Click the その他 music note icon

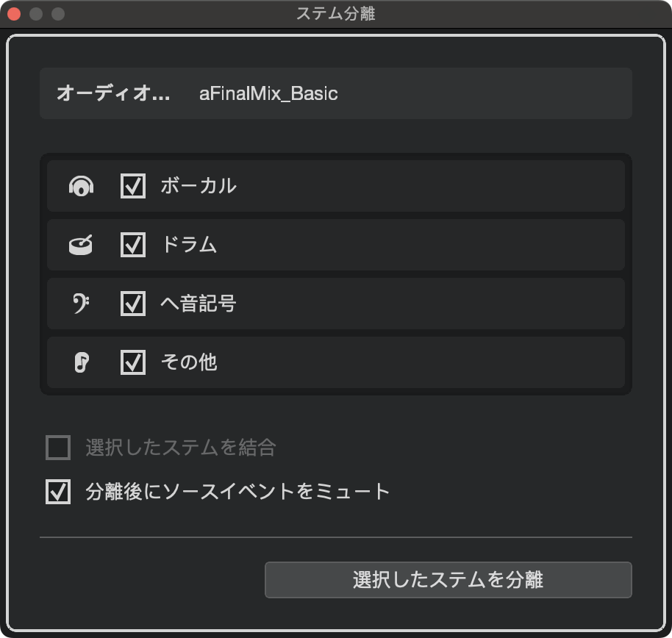click(81, 362)
